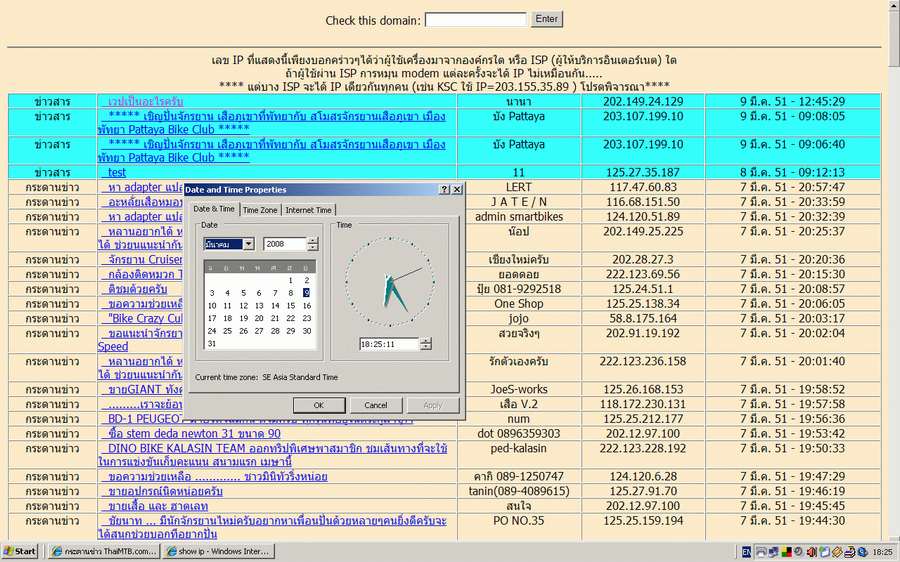Click the system tray clock showing 18:25

coord(883,552)
